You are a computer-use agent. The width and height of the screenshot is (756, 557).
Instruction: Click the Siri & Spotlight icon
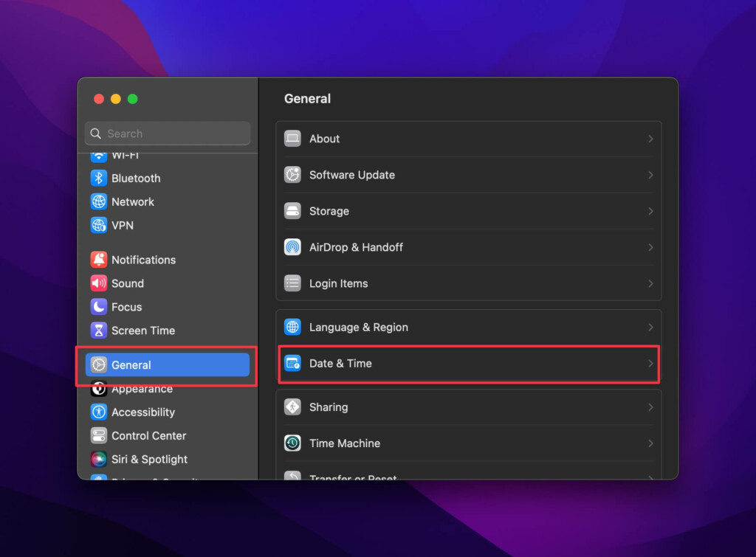99,459
